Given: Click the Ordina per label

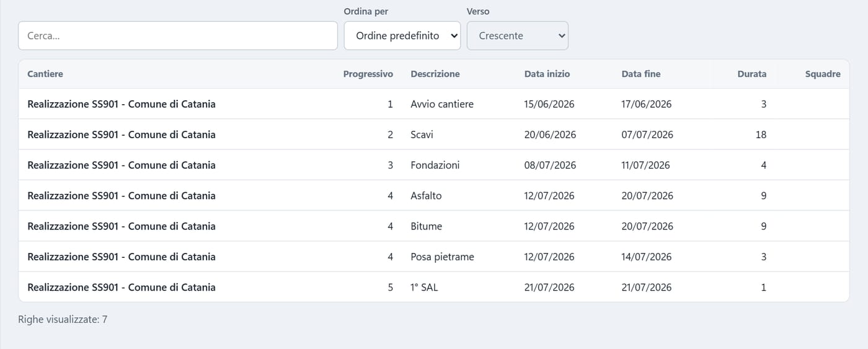Looking at the screenshot, I should click(x=366, y=11).
